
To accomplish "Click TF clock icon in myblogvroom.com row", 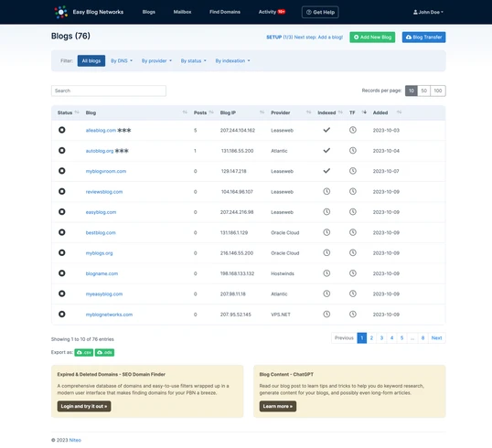I will (353, 171).
